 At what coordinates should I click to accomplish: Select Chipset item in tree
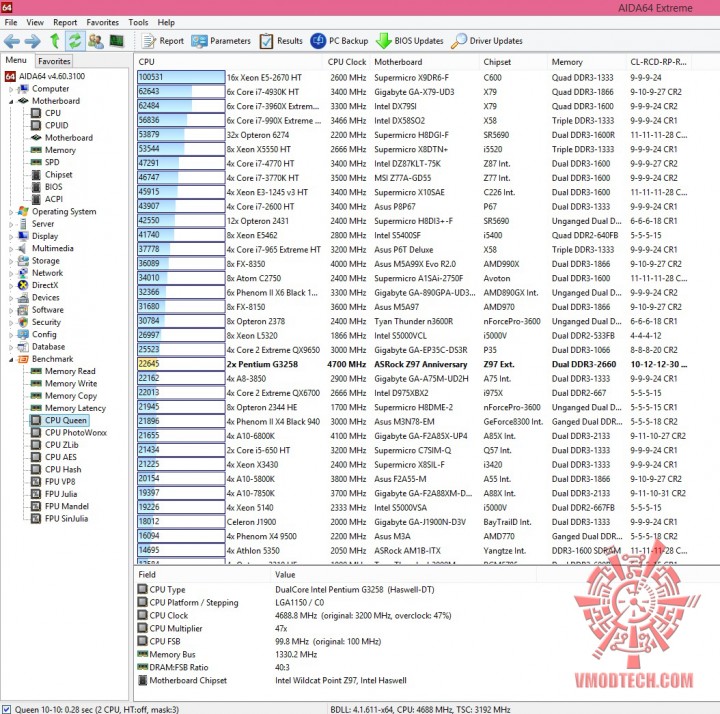(x=59, y=174)
